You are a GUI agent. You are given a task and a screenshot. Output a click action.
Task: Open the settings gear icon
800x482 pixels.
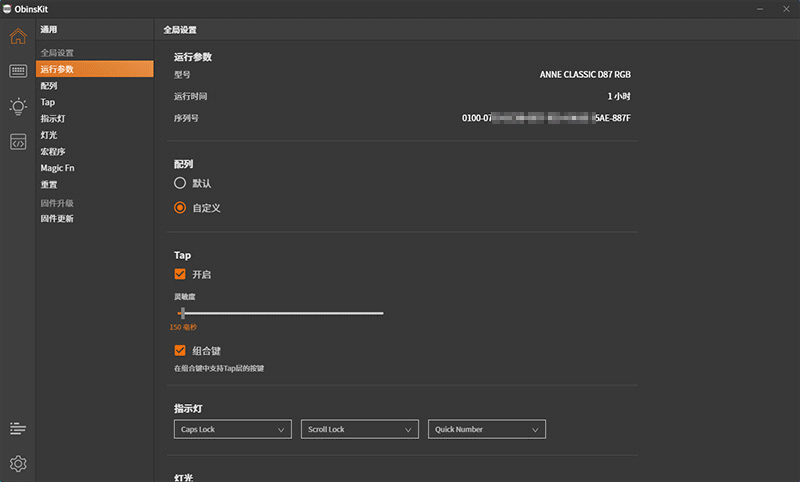pos(18,464)
